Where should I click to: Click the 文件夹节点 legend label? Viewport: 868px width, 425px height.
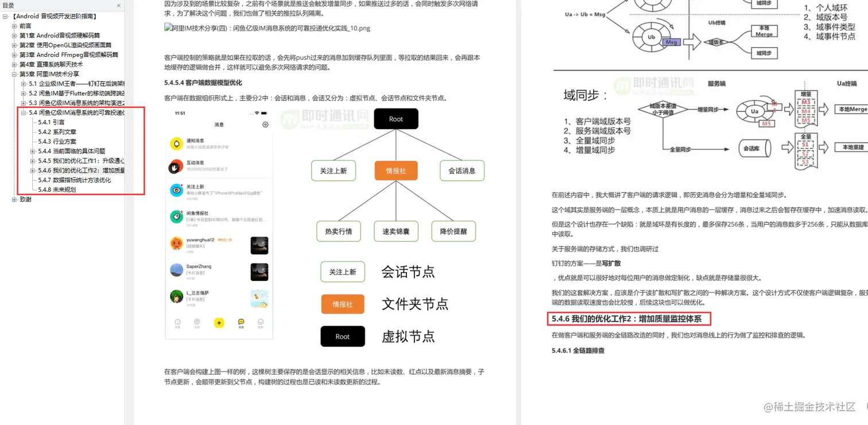415,304
